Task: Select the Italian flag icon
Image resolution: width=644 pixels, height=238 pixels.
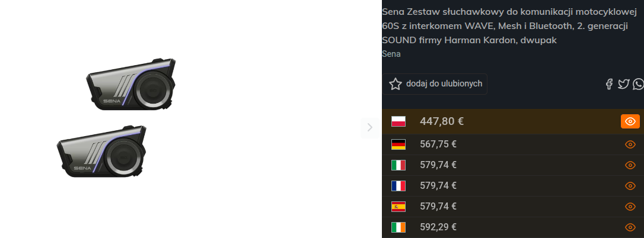Action: (x=398, y=165)
